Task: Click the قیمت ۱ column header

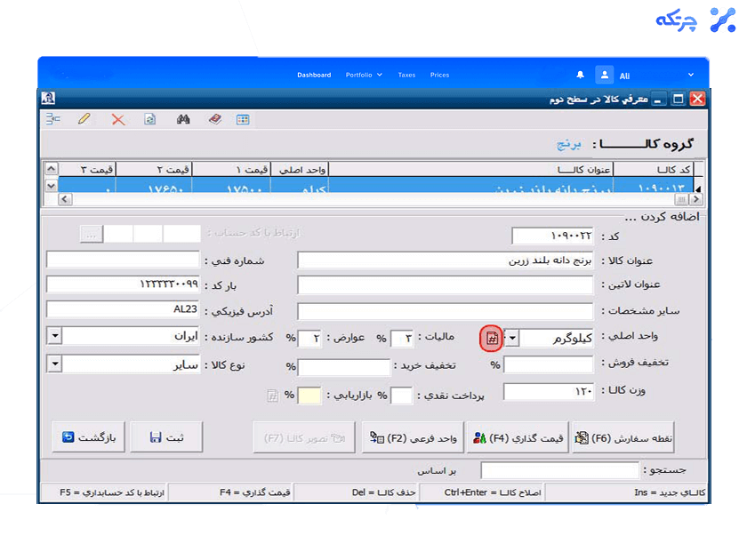Action: pyautogui.click(x=231, y=170)
